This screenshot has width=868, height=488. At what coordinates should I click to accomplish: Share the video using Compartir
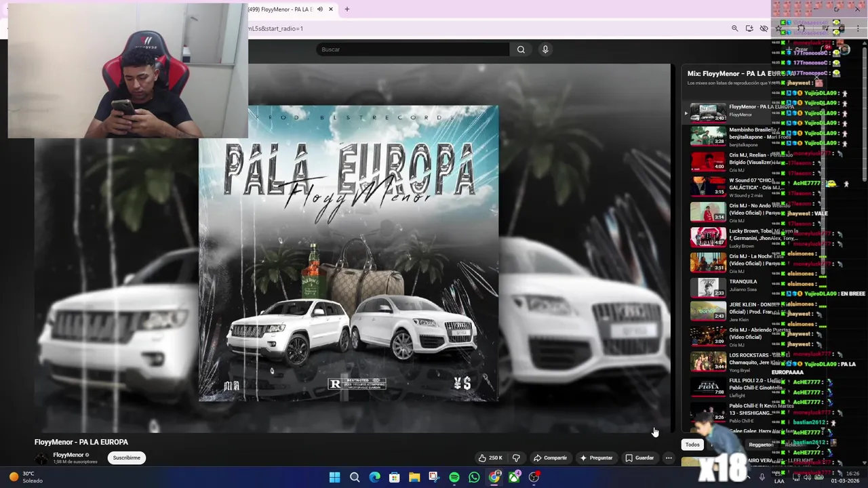550,458
